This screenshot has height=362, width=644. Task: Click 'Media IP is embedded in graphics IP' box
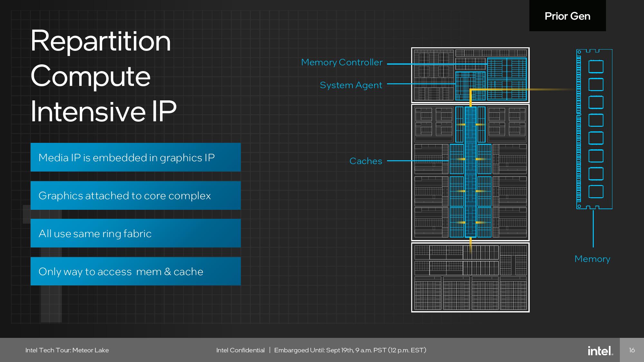pos(136,157)
